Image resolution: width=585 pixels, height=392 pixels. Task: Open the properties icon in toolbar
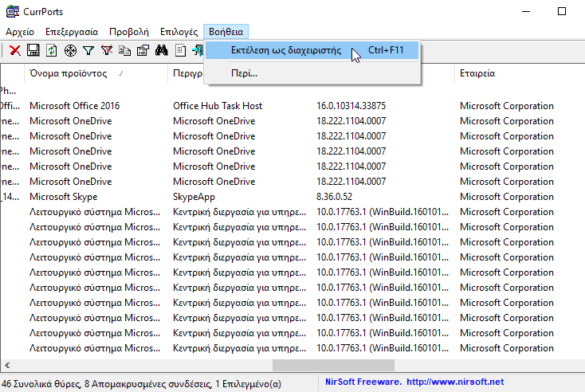point(143,50)
